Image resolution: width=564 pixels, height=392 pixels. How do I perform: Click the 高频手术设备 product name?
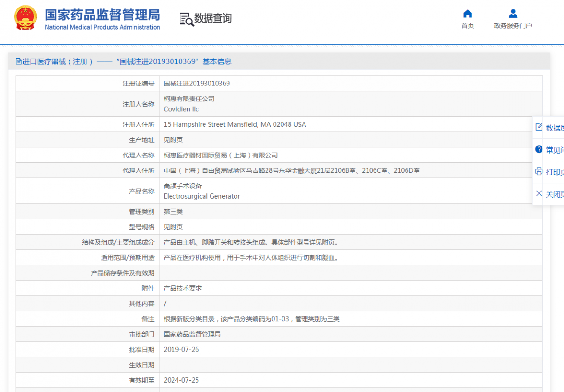pyautogui.click(x=183, y=186)
